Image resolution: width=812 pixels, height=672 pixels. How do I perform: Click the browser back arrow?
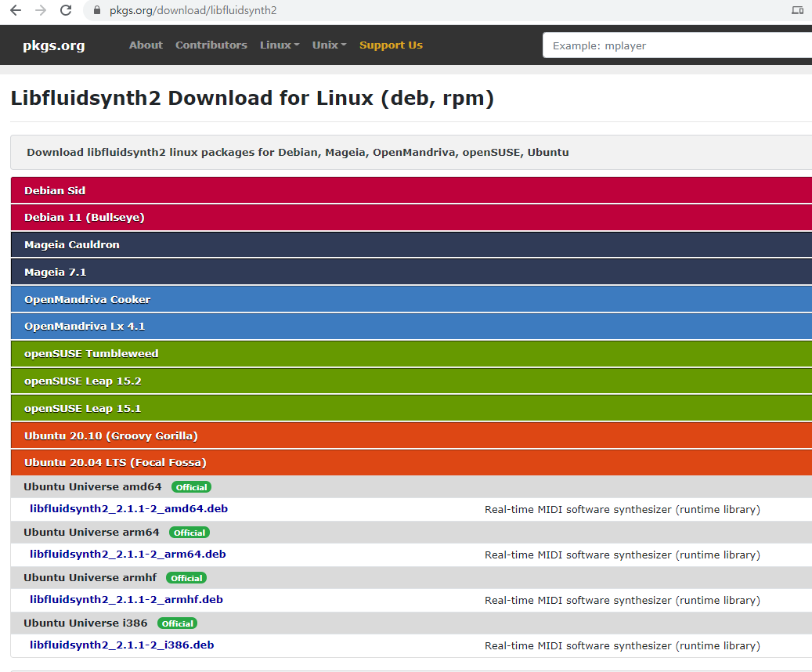16,10
